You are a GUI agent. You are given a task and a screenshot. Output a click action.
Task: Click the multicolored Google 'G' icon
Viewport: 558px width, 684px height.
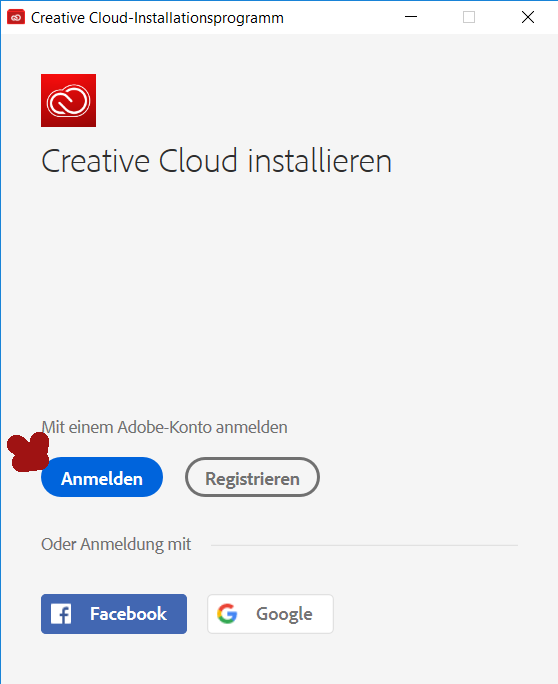click(227, 614)
